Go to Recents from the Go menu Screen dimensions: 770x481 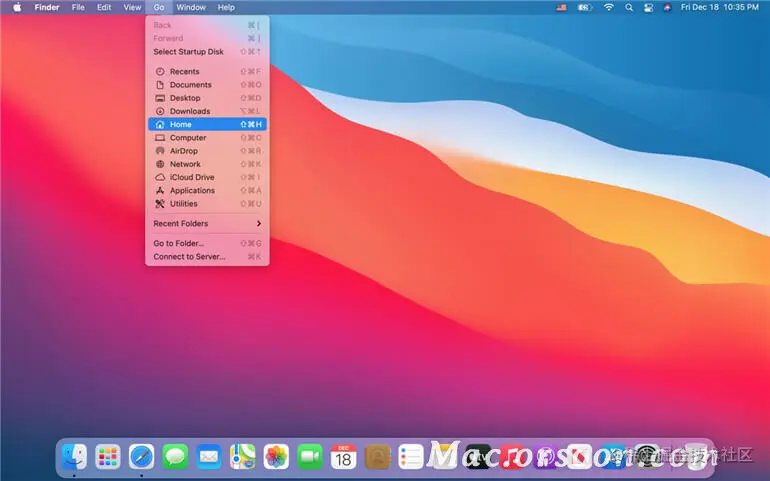click(x=207, y=71)
